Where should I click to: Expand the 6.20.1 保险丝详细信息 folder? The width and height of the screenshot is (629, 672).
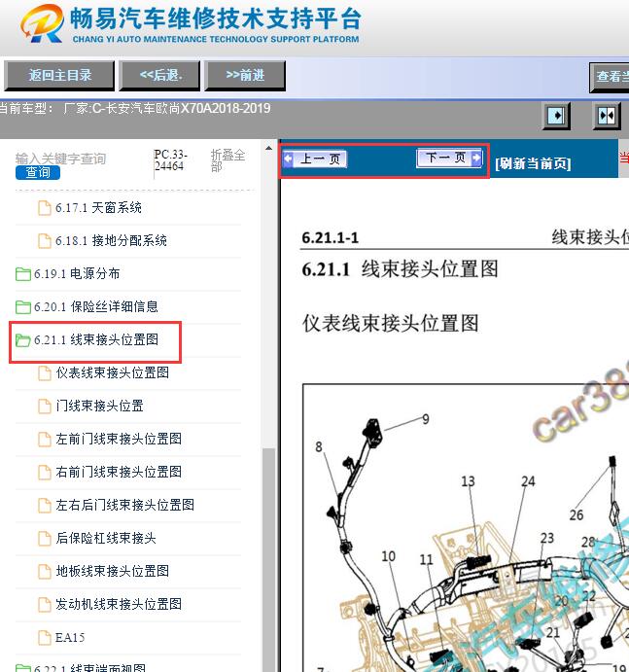tap(96, 306)
